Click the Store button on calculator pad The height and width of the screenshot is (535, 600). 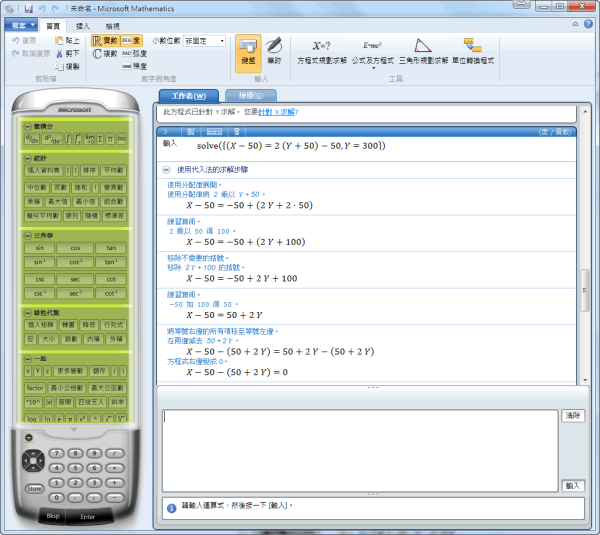34,488
